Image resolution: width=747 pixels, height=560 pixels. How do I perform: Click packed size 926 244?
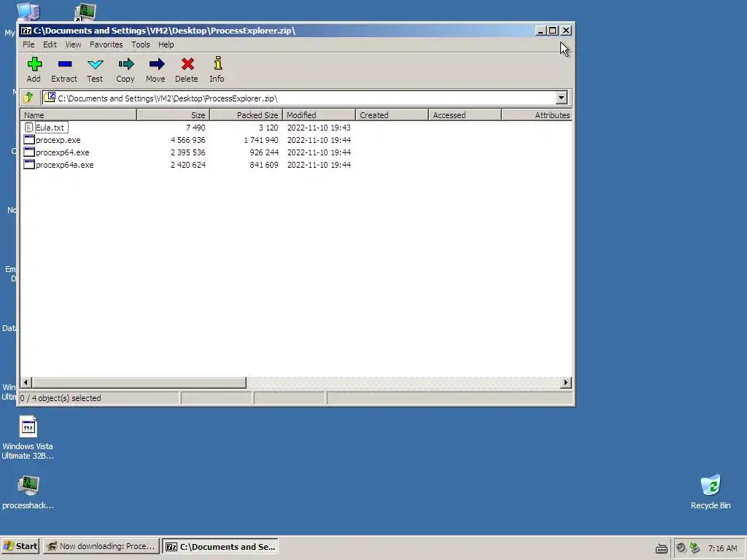click(x=264, y=152)
